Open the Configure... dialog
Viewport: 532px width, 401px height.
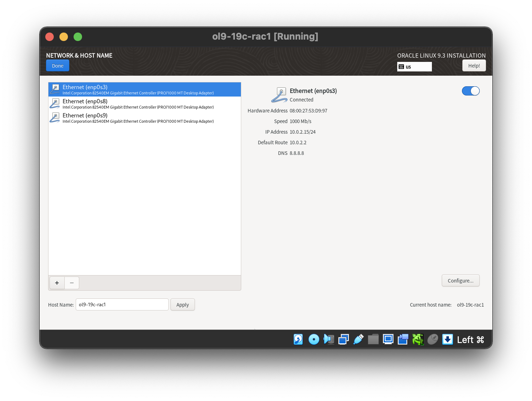(461, 280)
